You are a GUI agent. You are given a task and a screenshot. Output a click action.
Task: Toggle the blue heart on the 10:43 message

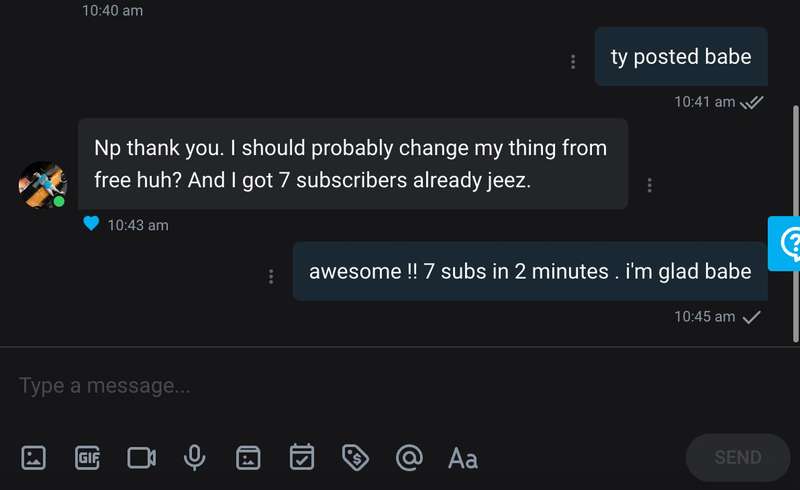click(91, 224)
